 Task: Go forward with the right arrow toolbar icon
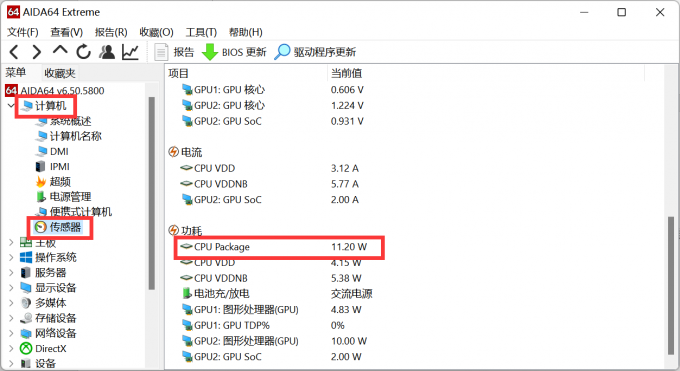click(37, 52)
